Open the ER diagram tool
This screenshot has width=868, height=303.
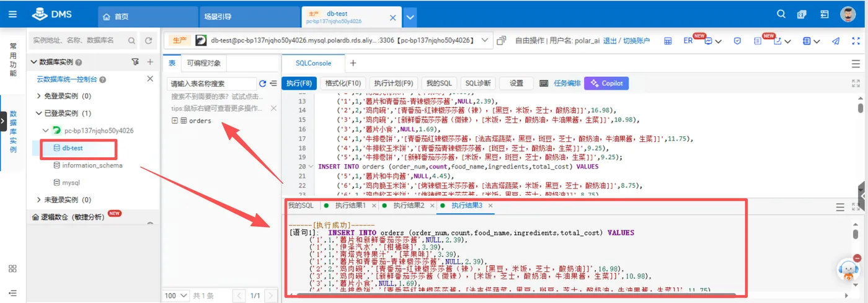(x=688, y=41)
